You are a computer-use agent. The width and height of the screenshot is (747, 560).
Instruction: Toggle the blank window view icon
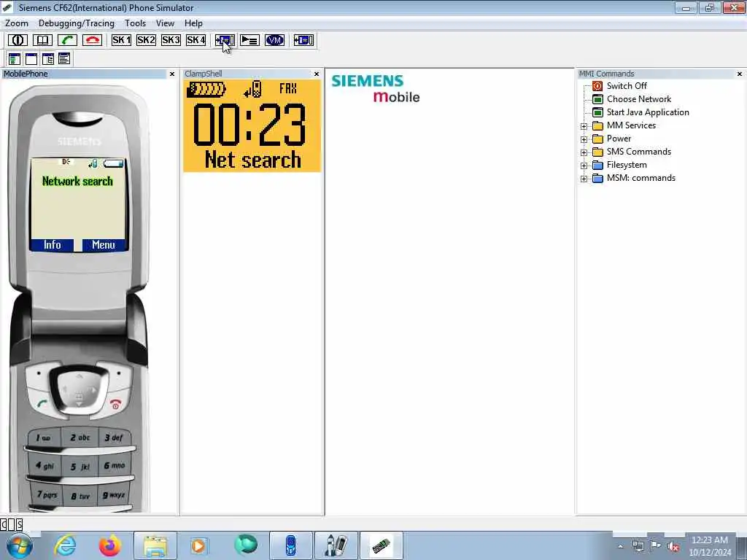point(31,59)
